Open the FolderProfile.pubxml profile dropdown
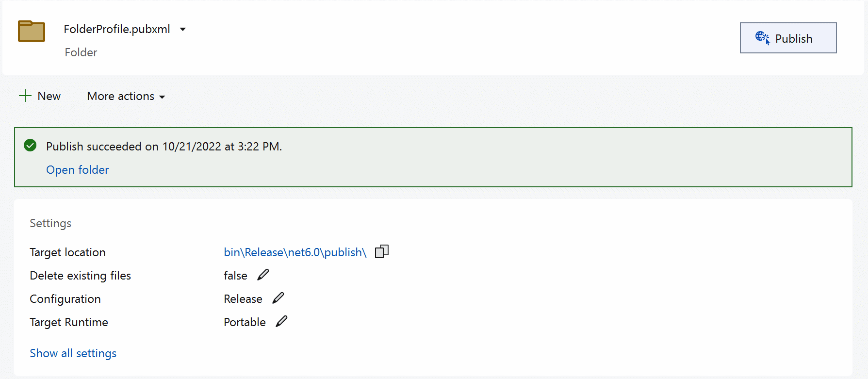The width and height of the screenshot is (868, 379). pos(183,29)
